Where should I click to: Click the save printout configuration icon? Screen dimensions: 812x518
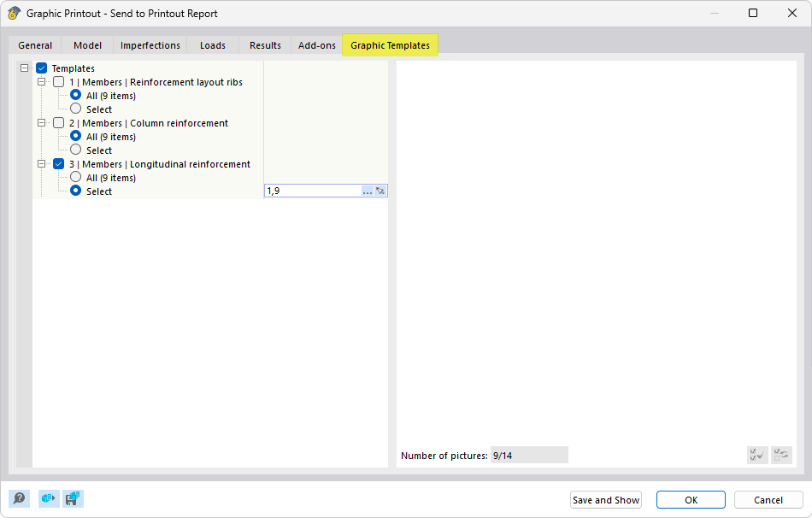tap(73, 498)
